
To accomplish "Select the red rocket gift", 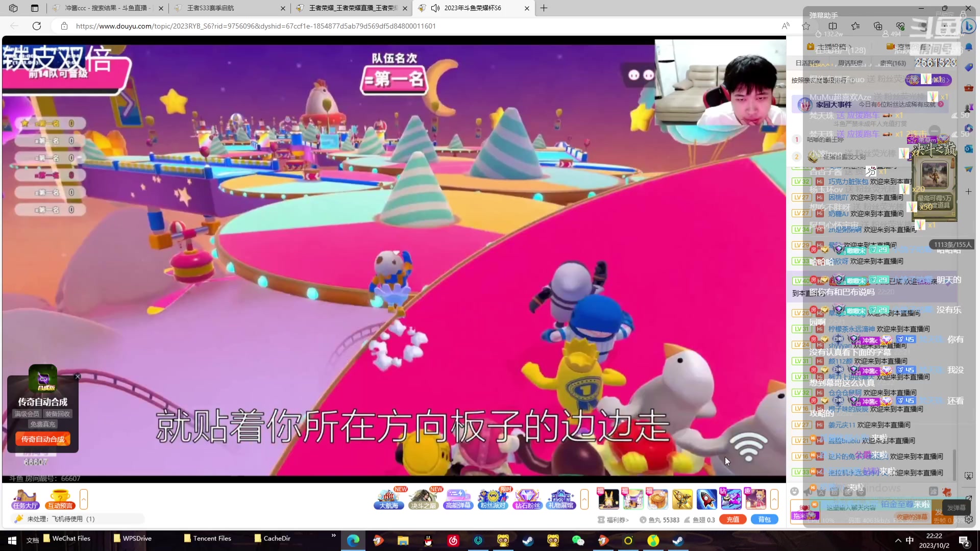I will [707, 499].
